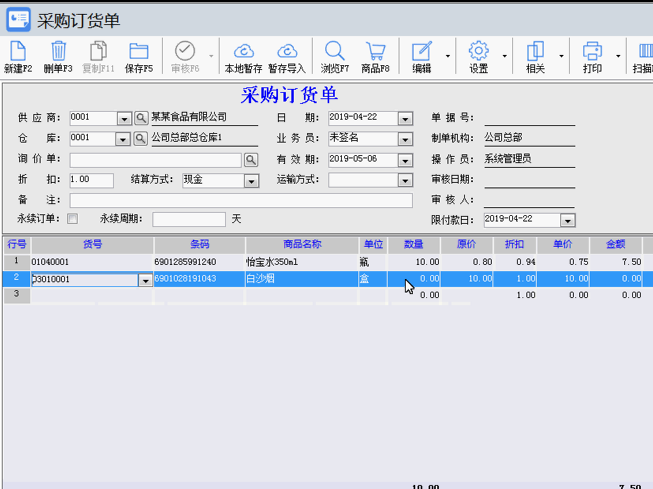This screenshot has height=489, width=653.
Task: Search warehouse with magnifier button
Action: (x=140, y=138)
